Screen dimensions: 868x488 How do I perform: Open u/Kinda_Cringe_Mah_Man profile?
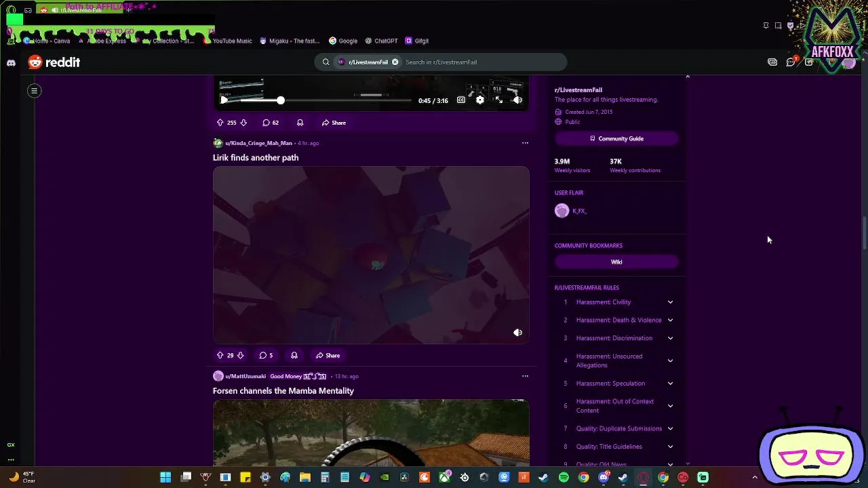tap(258, 143)
